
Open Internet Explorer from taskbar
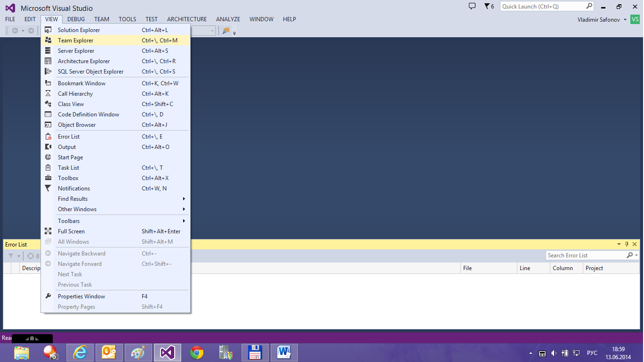(x=80, y=353)
